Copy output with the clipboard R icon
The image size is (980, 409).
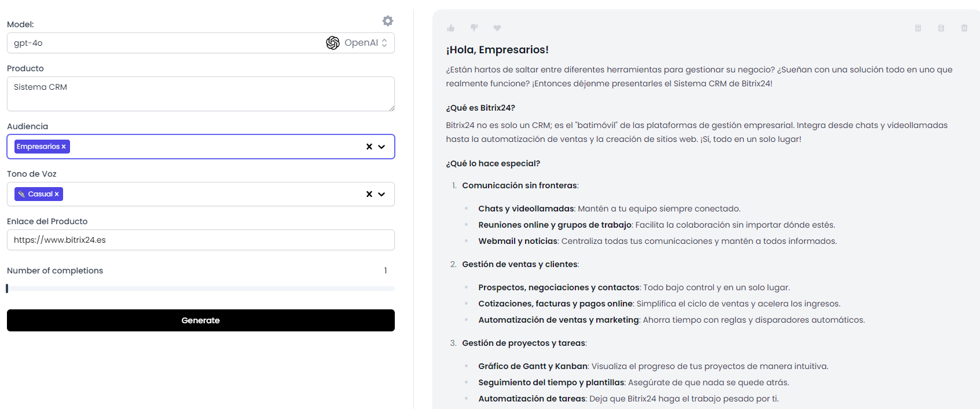tap(941, 28)
